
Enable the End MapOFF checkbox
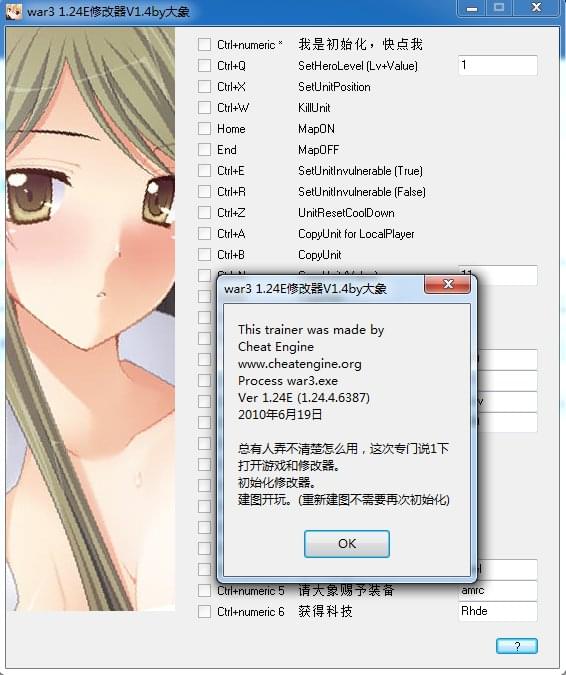click(204, 149)
